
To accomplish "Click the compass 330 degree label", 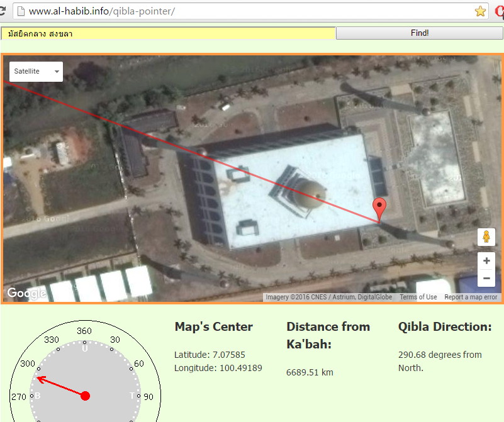I will pos(52,340).
